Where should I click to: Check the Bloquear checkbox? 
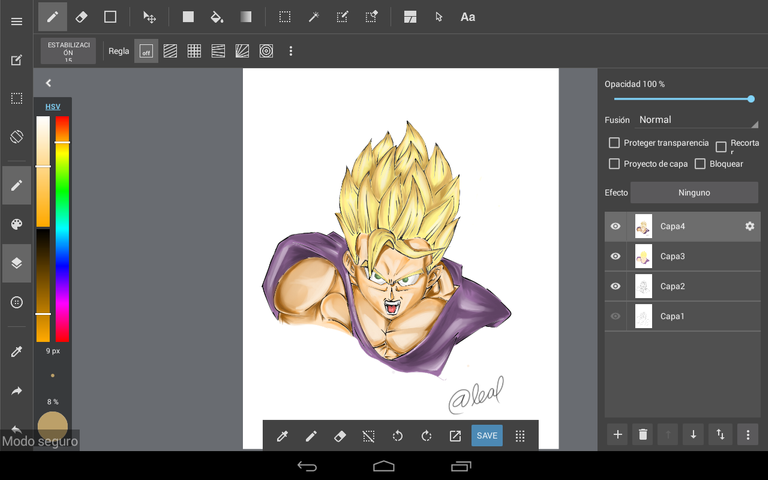[x=700, y=164]
